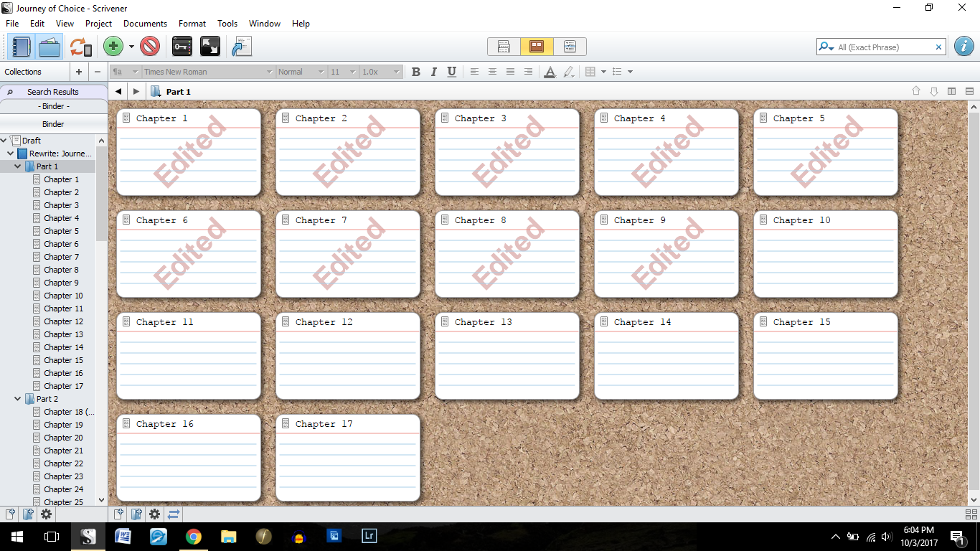Select the Search Results collection tab
This screenshot has height=551, width=980.
(x=53, y=92)
